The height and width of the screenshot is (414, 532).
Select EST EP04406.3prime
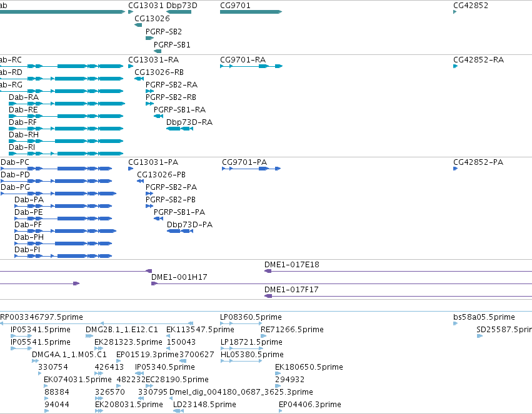tap(310, 405)
